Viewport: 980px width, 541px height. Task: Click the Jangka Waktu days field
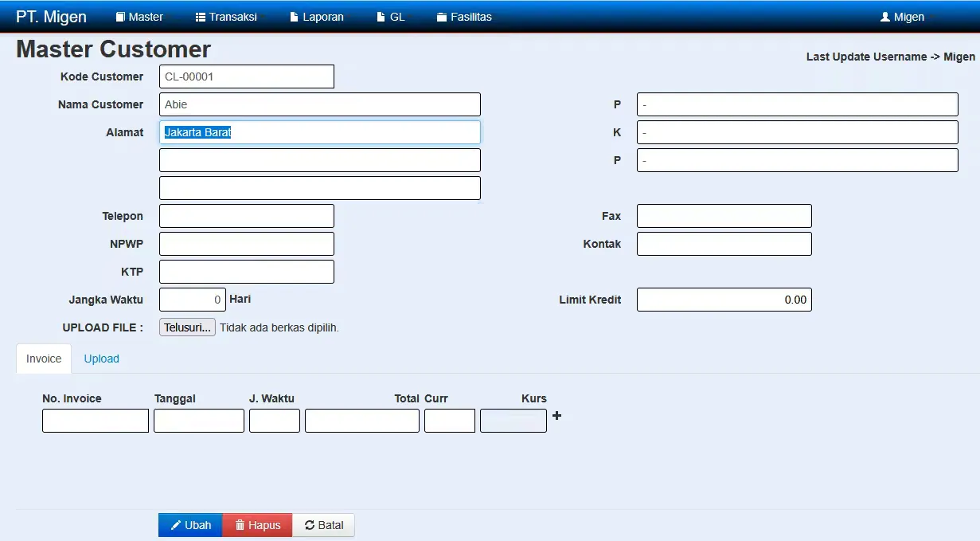(x=193, y=300)
